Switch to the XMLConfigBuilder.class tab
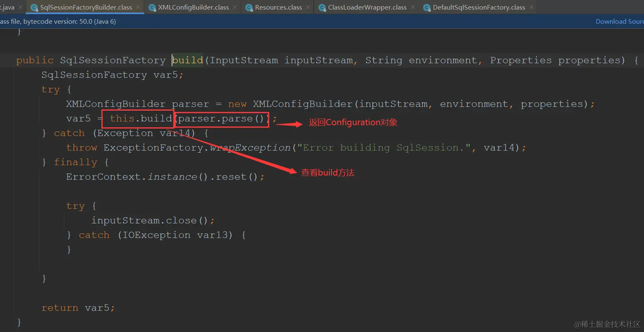The height and width of the screenshot is (332, 644). pos(193,7)
